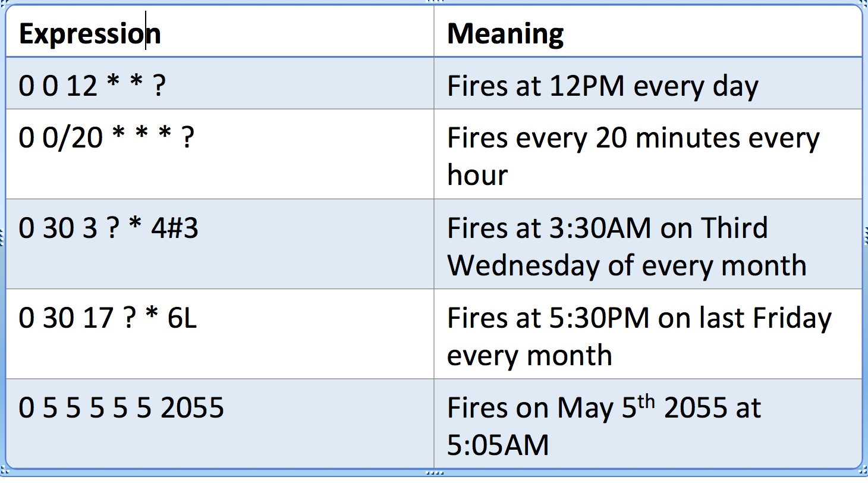Click the 'Third Wednesday of every month' cell

(648, 244)
